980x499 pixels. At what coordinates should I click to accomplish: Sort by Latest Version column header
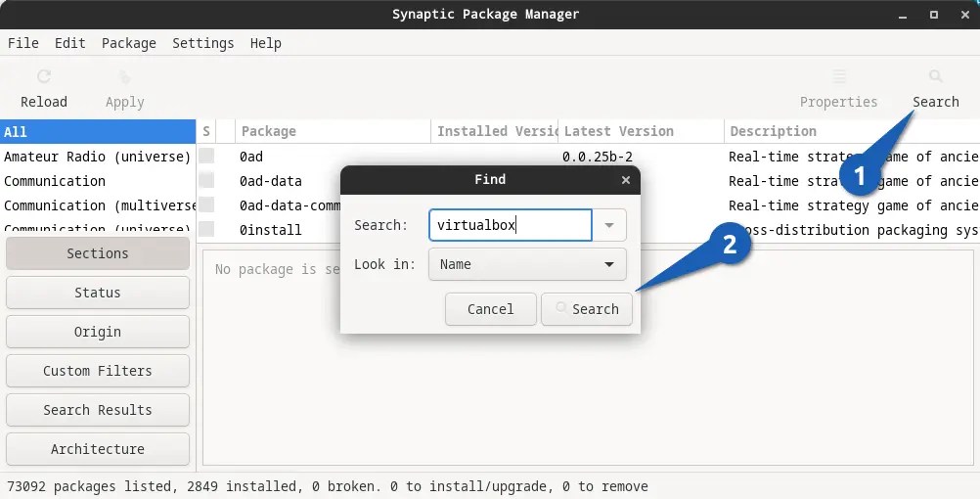[x=641, y=131]
